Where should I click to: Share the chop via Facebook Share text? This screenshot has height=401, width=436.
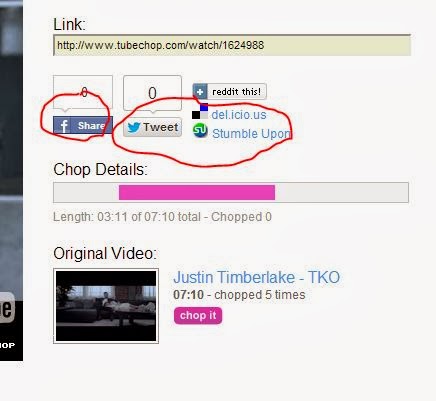(x=92, y=126)
